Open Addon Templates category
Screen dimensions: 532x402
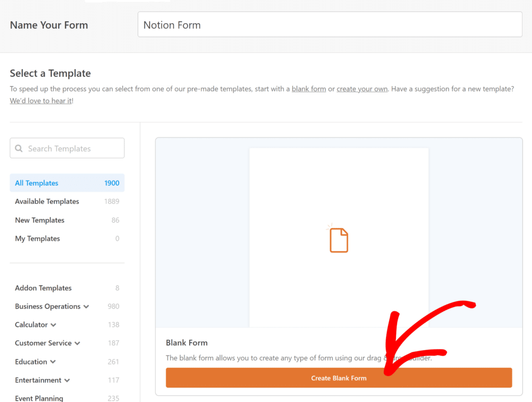click(67, 288)
